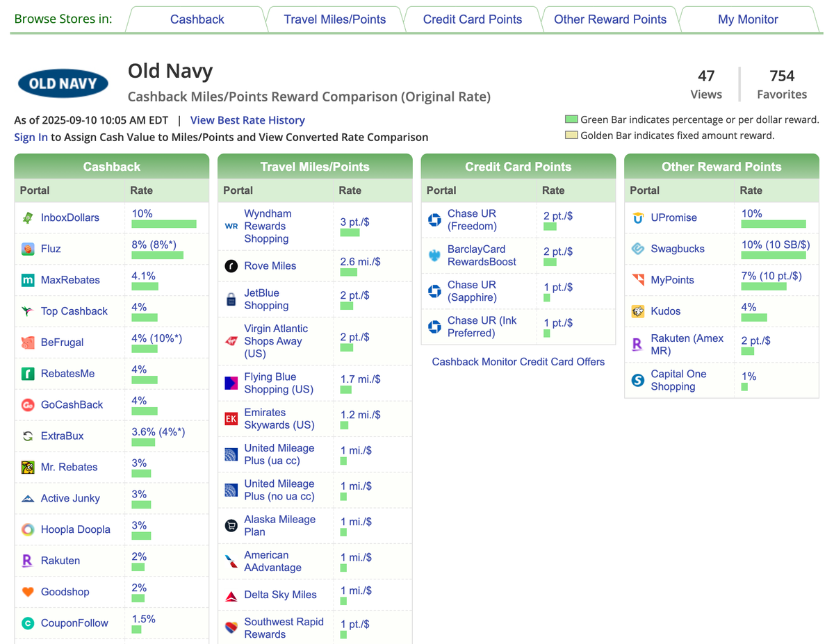Click the Capital One Shopping icon
Image resolution: width=834 pixels, height=644 pixels.
click(x=637, y=380)
